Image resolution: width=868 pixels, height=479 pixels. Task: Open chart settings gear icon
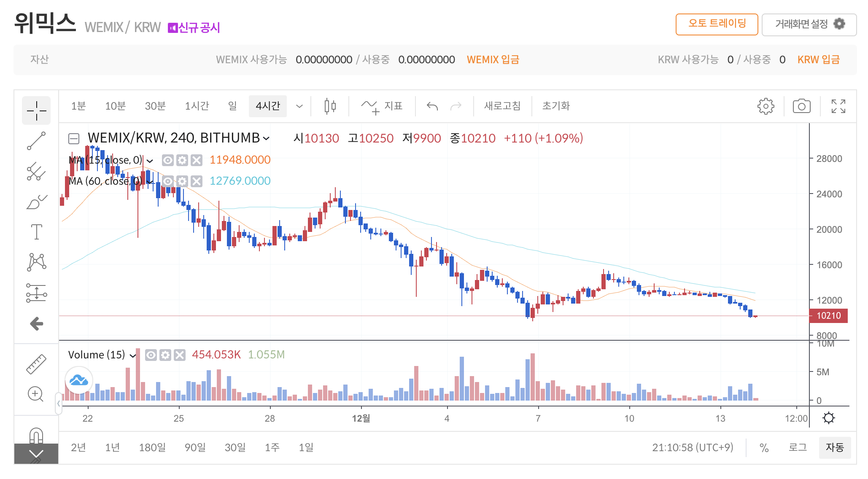click(766, 106)
